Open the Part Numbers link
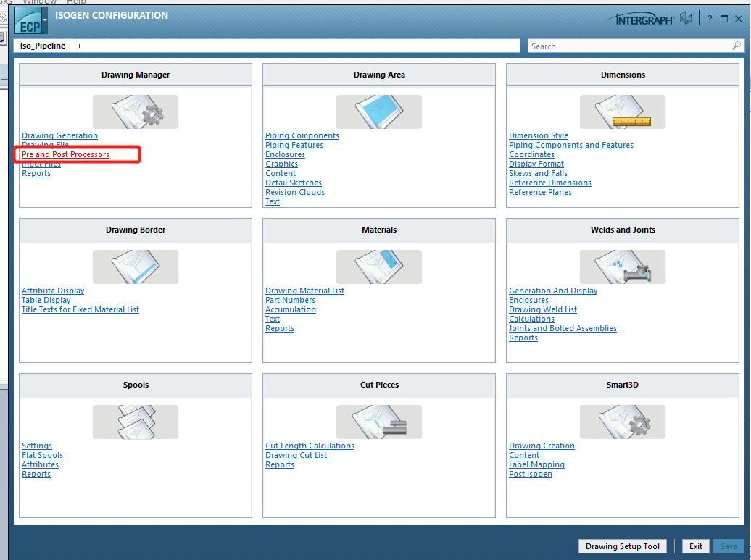 point(290,300)
